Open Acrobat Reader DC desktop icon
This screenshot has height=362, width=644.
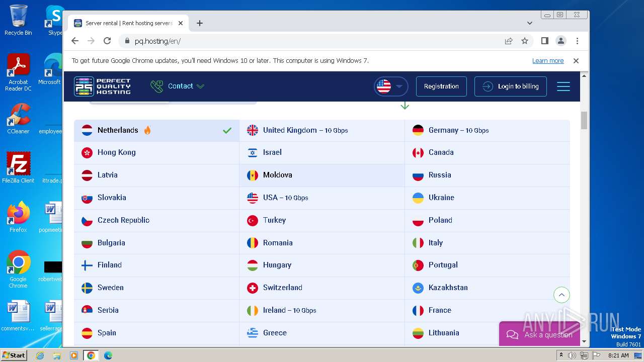18,73
